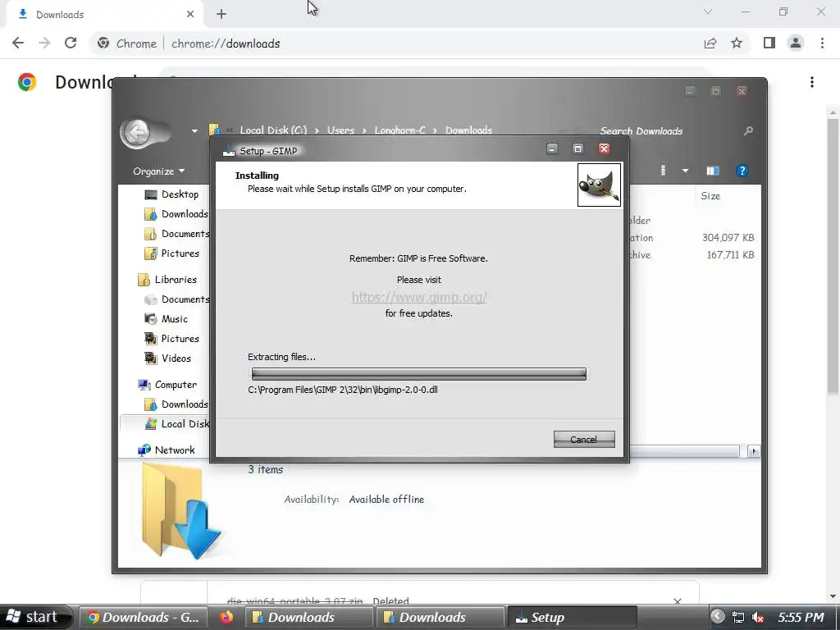Select Computer in the navigation pane
Screen dimensions: 840x630
click(167, 385)
